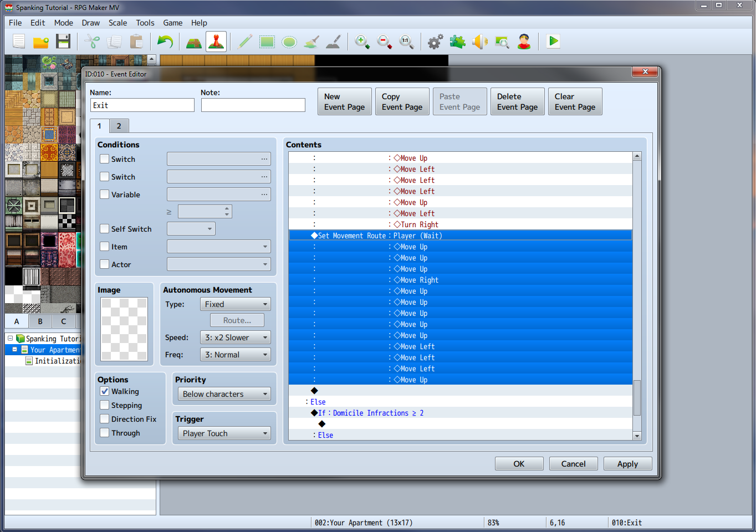The height and width of the screenshot is (532, 756).
Task: Confirm the event with the OK button
Action: 519,464
